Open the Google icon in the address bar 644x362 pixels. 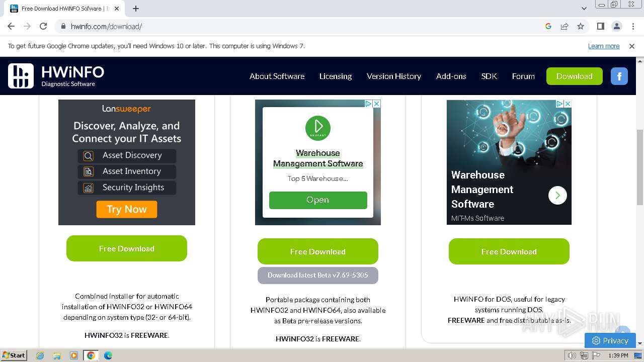[548, 26]
